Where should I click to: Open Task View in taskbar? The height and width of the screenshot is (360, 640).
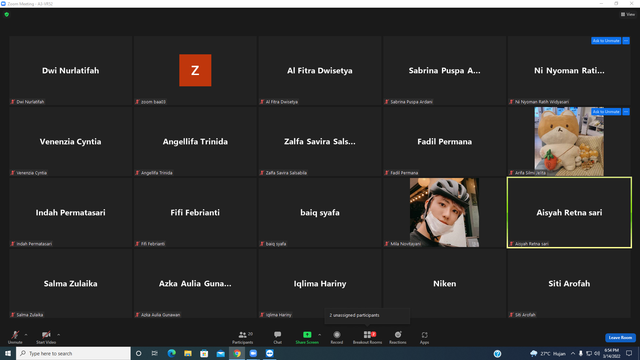(x=155, y=353)
